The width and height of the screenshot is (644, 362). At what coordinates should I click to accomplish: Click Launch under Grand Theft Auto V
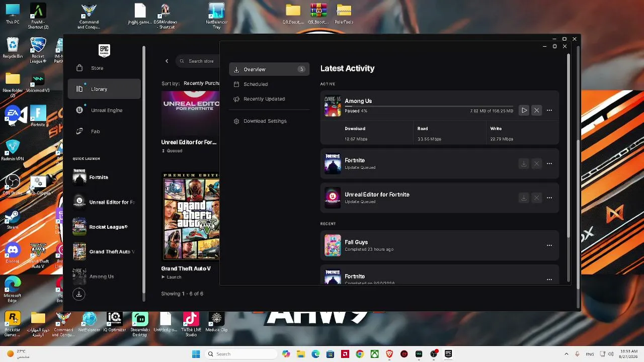point(171,277)
